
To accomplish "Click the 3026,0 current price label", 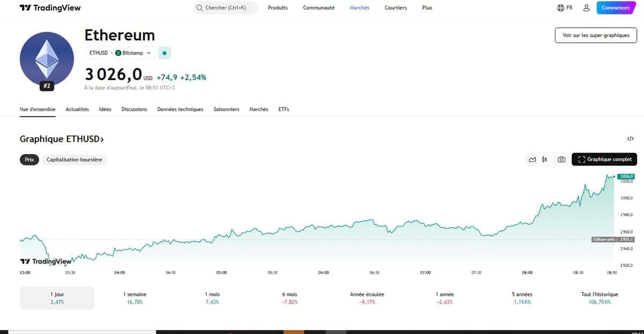I will coord(626,176).
